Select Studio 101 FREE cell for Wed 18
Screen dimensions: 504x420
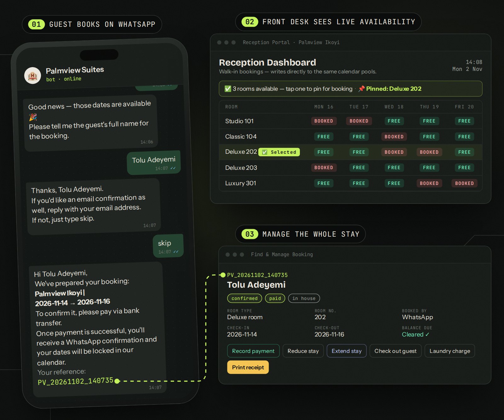(x=394, y=121)
